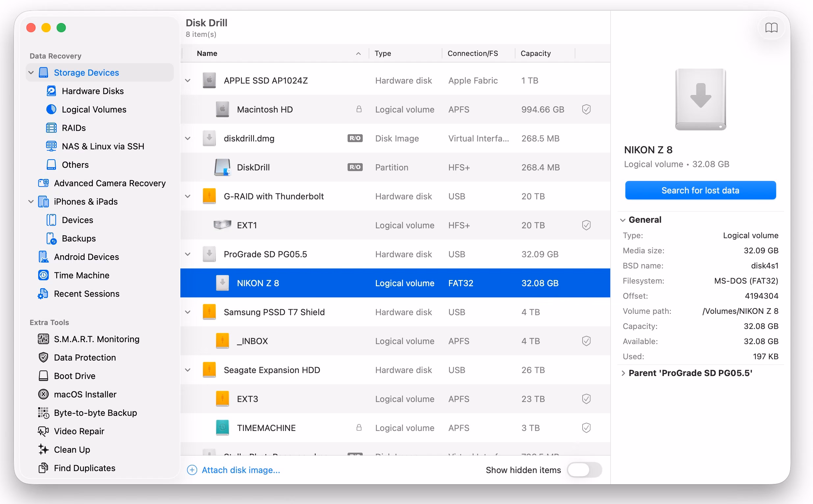The width and height of the screenshot is (813, 504).
Task: Select DiskDrill partition row
Action: coord(395,167)
